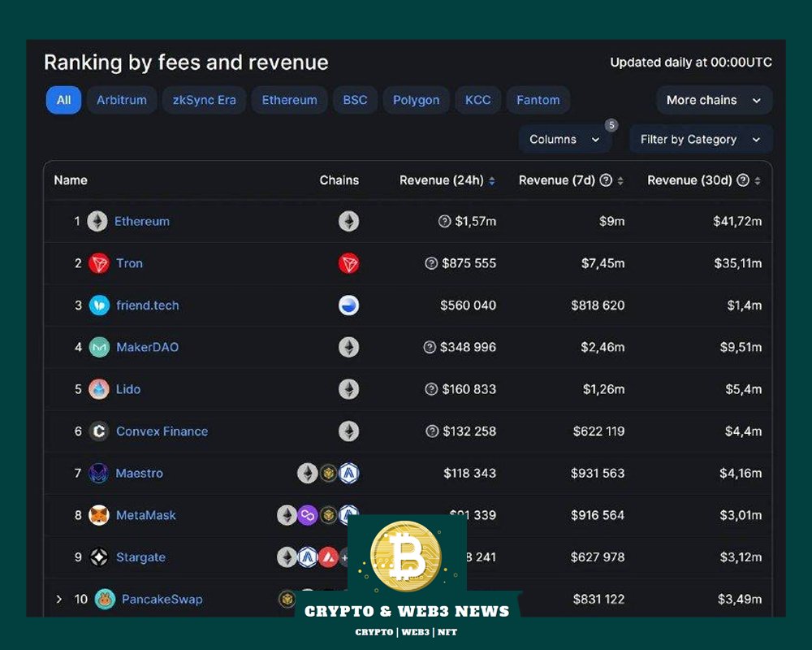Click the Stargate logo icon
This screenshot has width=812, height=650.
click(99, 557)
